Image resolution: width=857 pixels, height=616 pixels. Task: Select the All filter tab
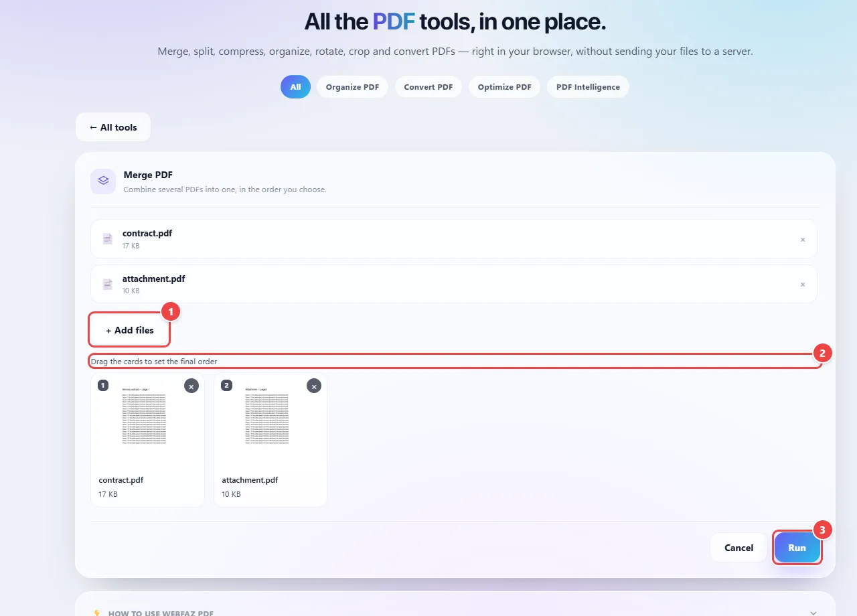point(295,87)
